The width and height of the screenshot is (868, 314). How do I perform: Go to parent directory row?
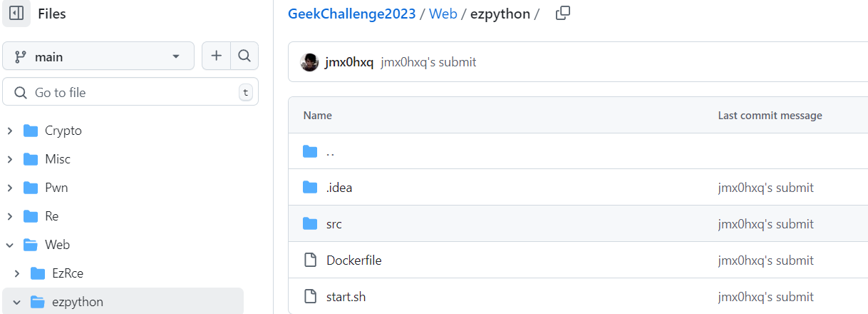(329, 151)
